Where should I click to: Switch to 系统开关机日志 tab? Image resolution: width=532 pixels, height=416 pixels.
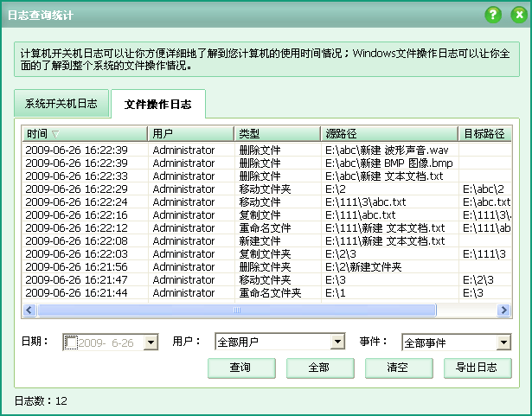61,104
